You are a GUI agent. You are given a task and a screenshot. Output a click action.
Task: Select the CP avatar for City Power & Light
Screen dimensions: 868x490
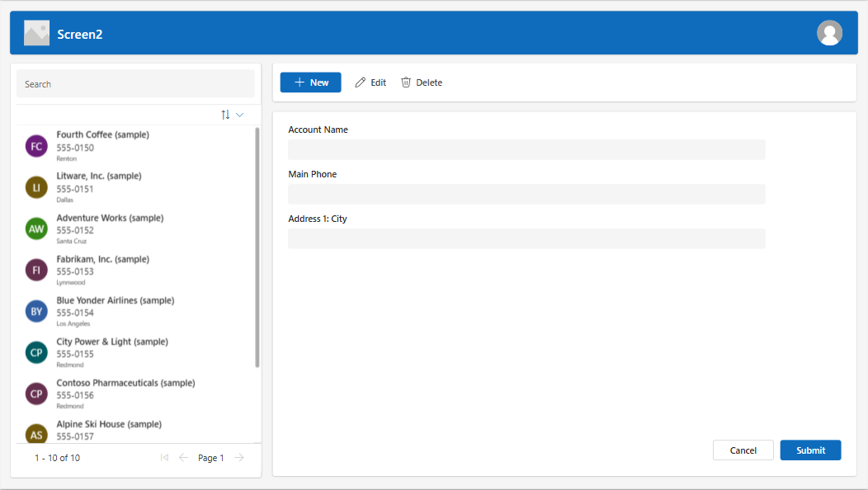point(36,353)
